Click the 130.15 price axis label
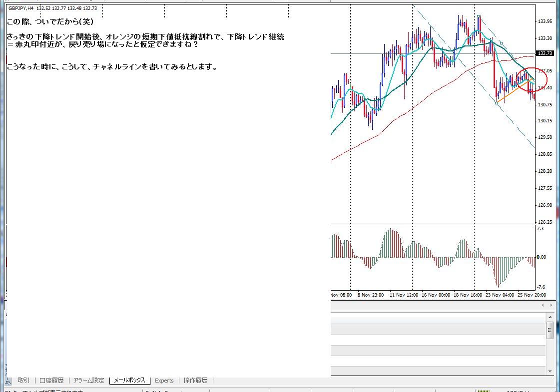560x392 pixels. [545, 121]
